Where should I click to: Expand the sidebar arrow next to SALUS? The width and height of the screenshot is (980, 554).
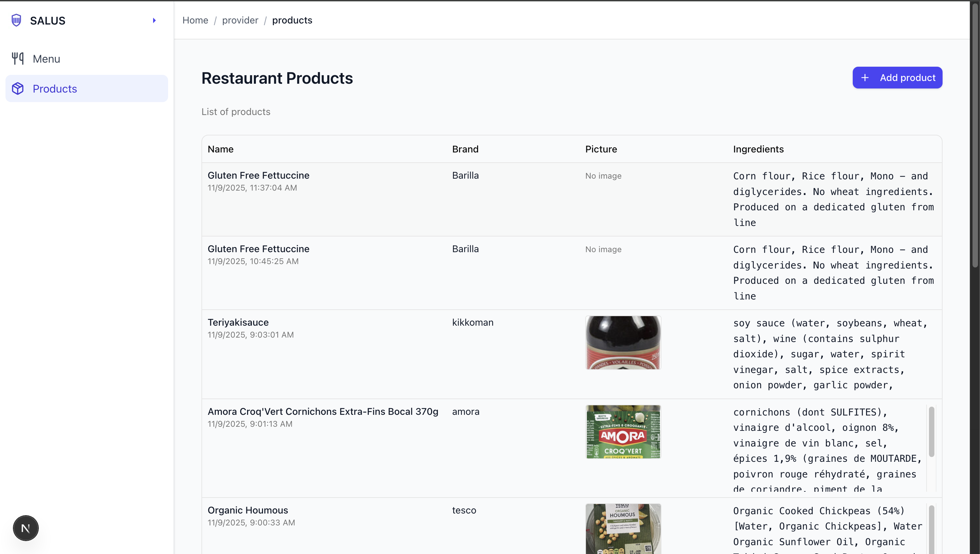154,20
